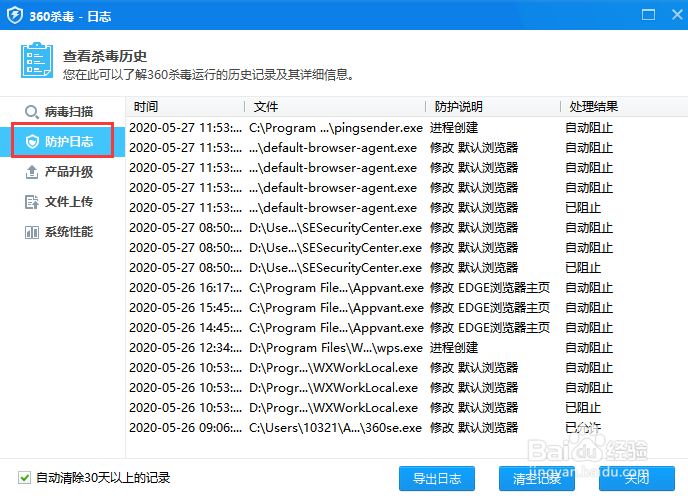Image resolution: width=688 pixels, height=496 pixels.
Task: Click the upload arrow icon beside 产品升级
Action: pyautogui.click(x=32, y=172)
